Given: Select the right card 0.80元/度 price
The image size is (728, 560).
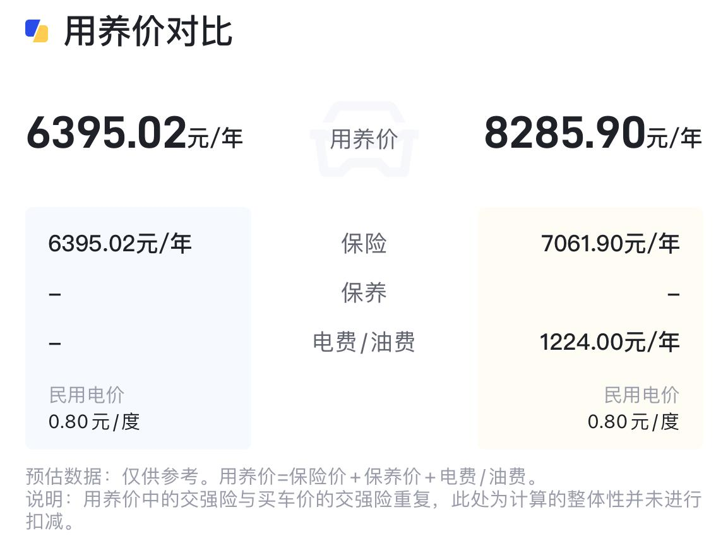Looking at the screenshot, I should coord(633,421).
